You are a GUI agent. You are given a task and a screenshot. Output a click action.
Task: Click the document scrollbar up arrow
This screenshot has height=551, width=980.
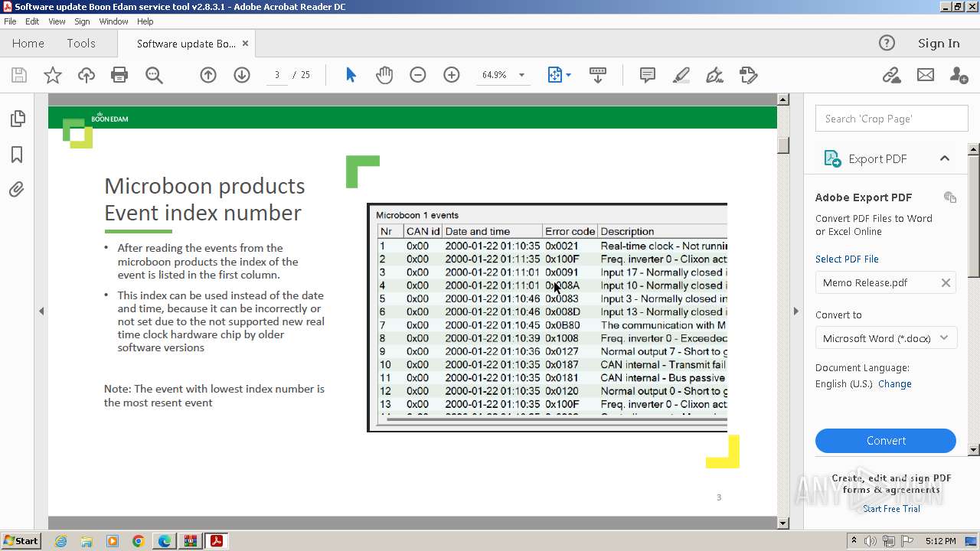click(782, 99)
